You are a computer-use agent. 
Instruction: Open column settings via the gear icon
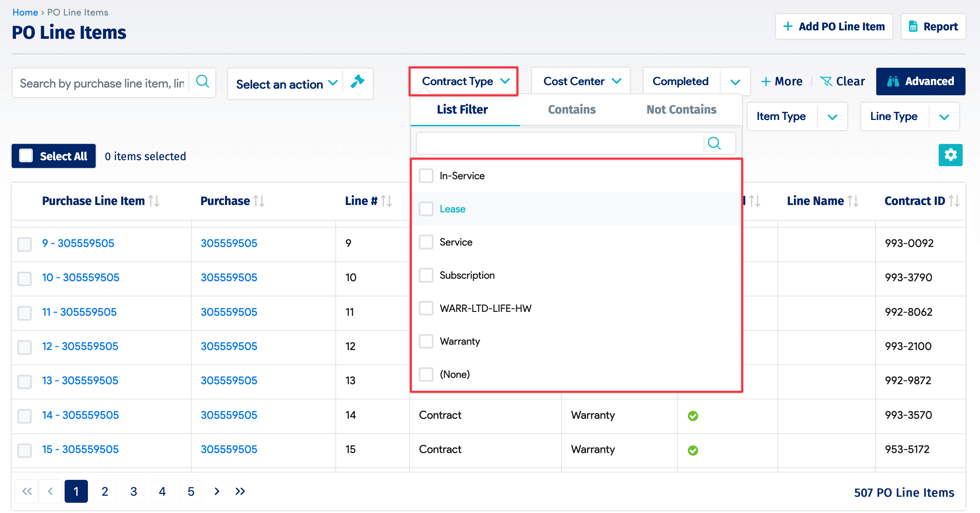(x=950, y=155)
